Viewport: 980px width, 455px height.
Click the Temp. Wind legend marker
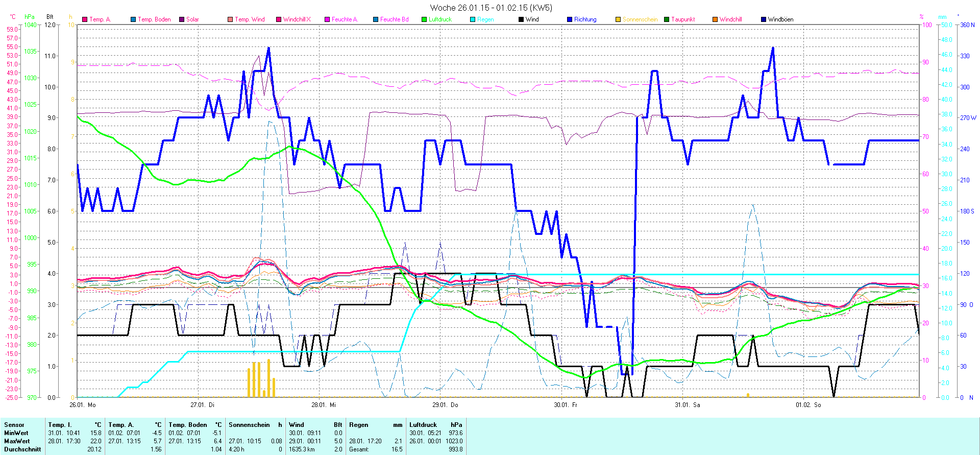(x=230, y=19)
